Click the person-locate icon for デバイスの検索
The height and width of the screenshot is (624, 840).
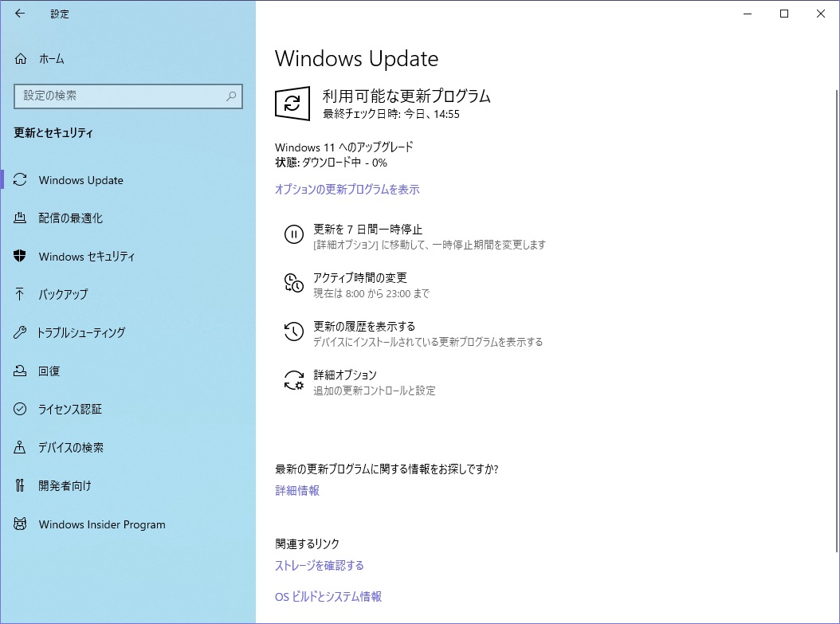20,447
